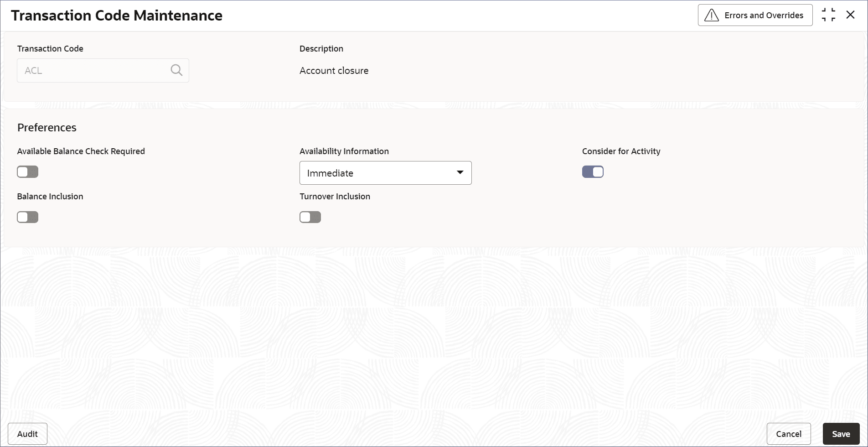The width and height of the screenshot is (868, 447).
Task: Turn off Consider for Activity switch
Action: pos(593,172)
